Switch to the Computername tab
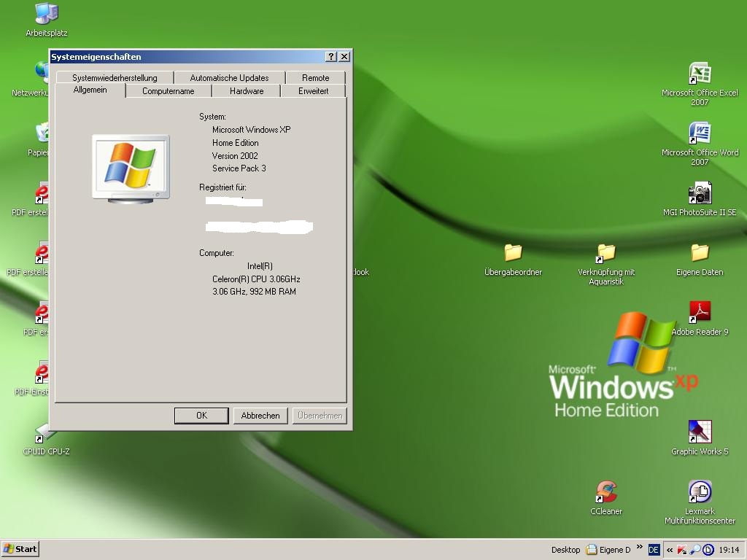 point(169,91)
